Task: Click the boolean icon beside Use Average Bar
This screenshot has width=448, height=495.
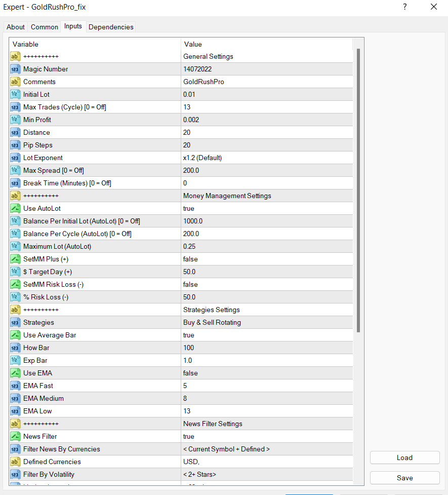Action: (x=15, y=335)
